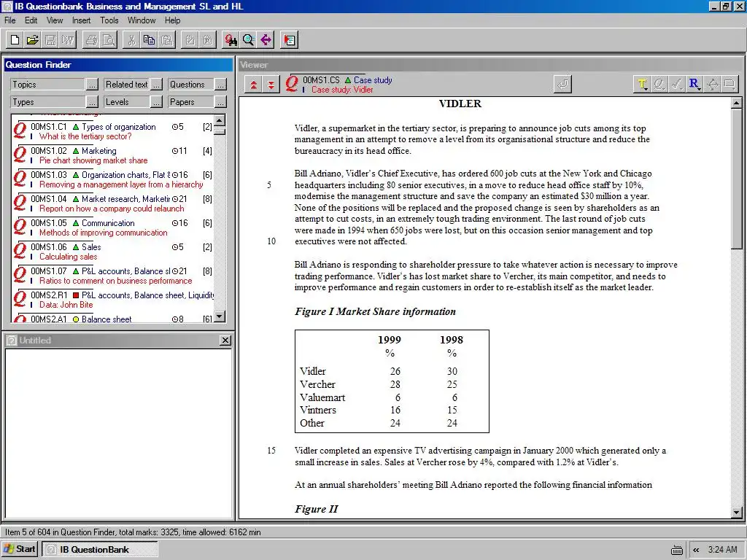Screen dimensions: 747x560
Task: Select question 00MS1.C1 Types of organization
Action: [x=113, y=131]
